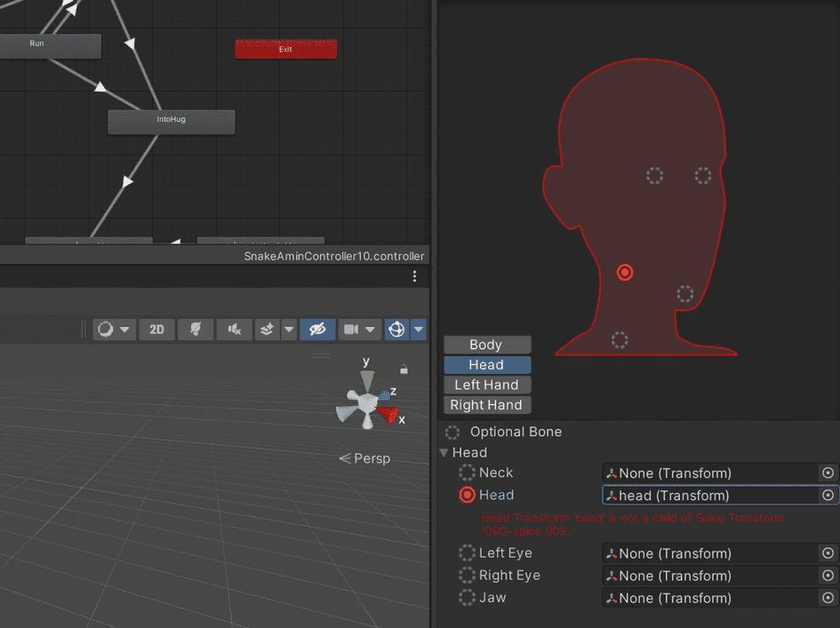
Task: Click the shading mode sphere icon
Action: 106,330
